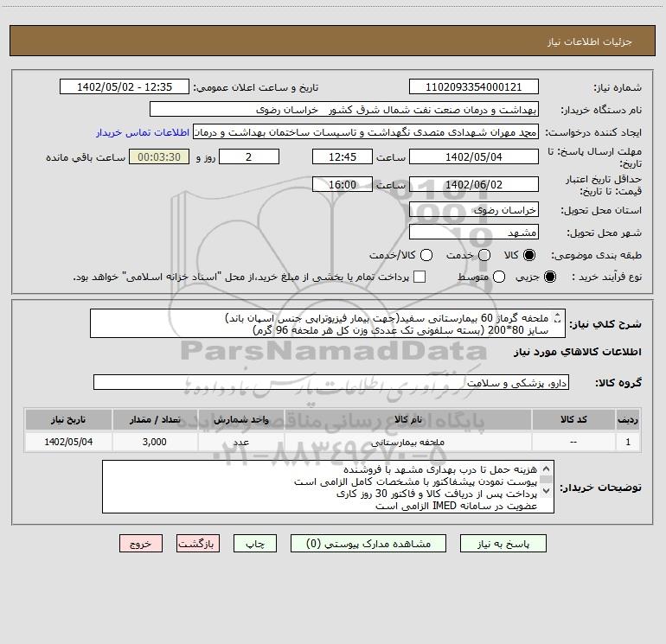
Task: Select the خدمت radio button
Action: point(484,255)
